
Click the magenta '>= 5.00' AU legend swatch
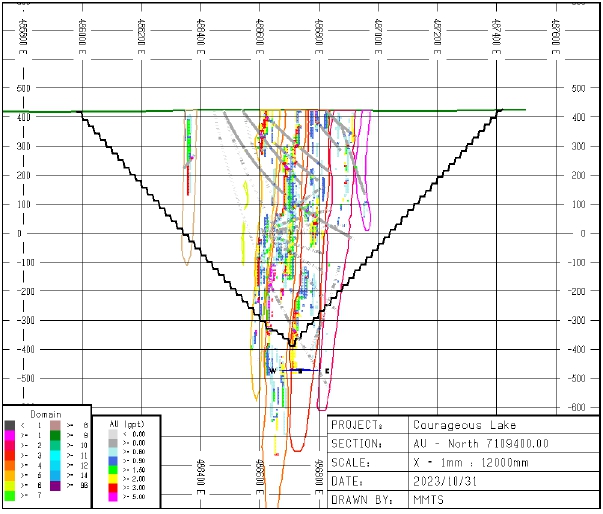click(x=112, y=495)
